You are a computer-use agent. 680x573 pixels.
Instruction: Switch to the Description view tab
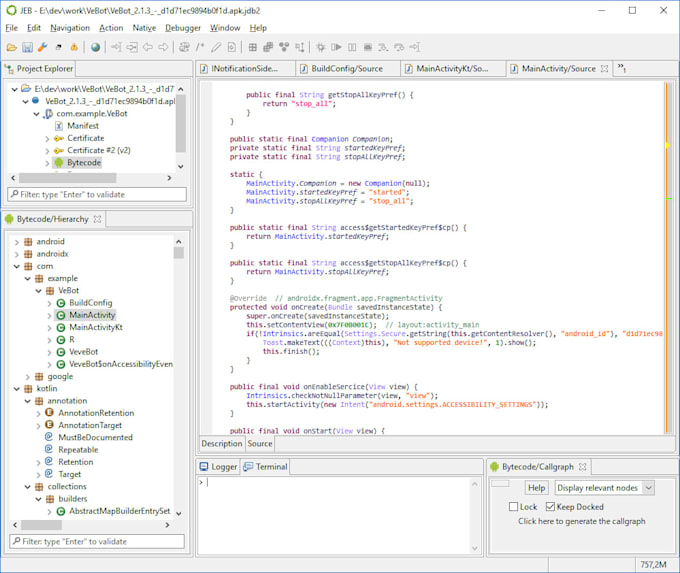click(222, 444)
